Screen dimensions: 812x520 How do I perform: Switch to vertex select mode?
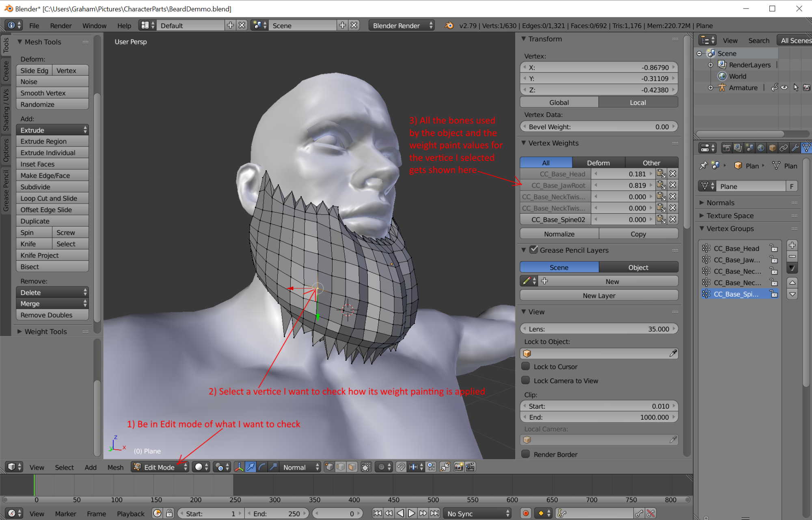pyautogui.click(x=329, y=467)
